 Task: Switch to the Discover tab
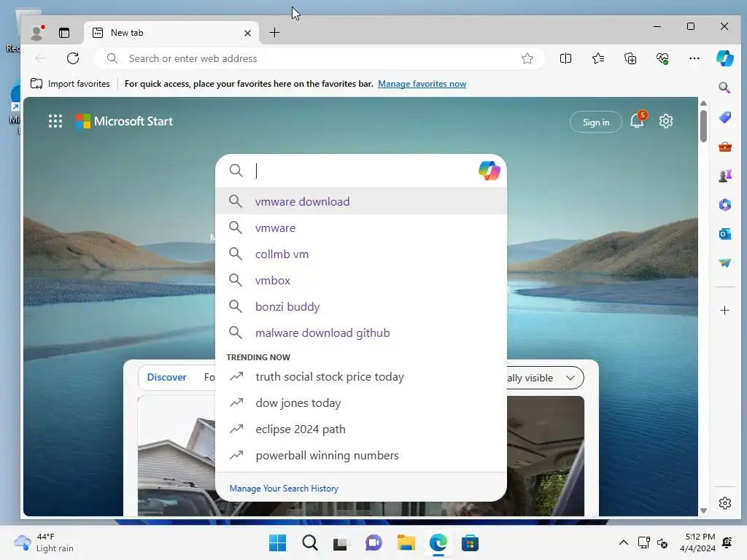[166, 377]
